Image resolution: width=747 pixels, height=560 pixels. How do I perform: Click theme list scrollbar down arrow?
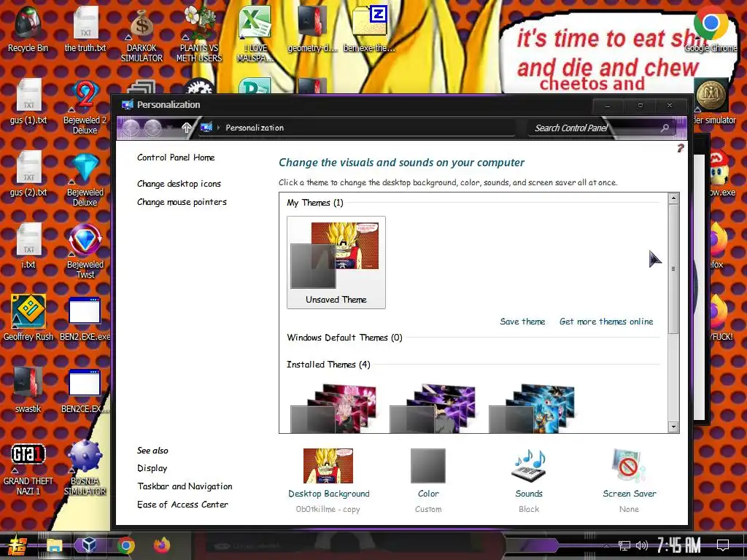673,427
